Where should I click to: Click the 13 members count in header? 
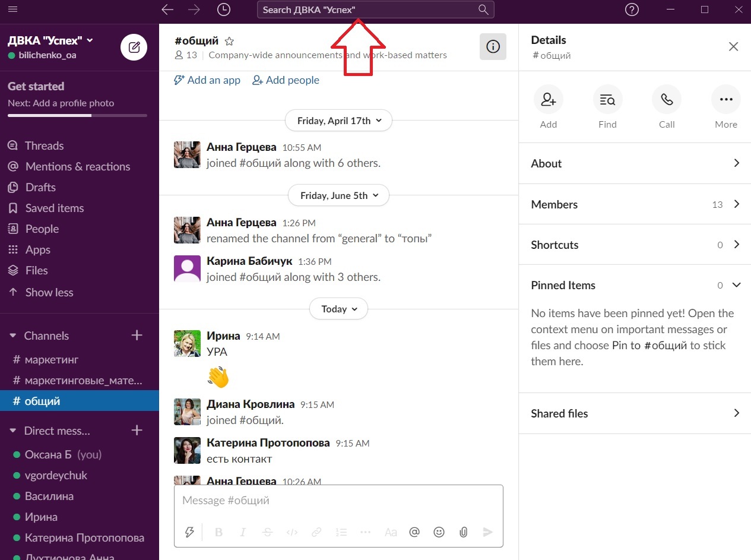(x=186, y=55)
